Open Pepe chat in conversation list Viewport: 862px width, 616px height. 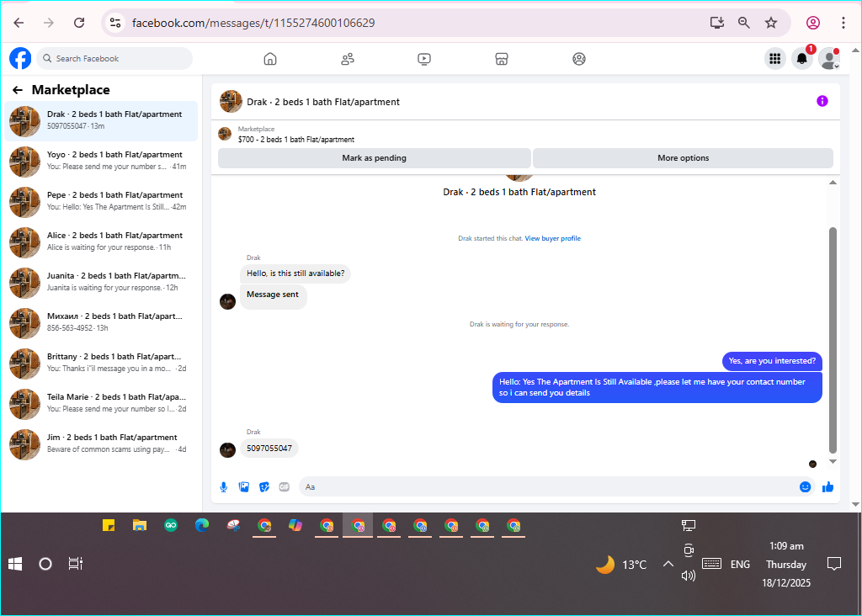coord(101,202)
